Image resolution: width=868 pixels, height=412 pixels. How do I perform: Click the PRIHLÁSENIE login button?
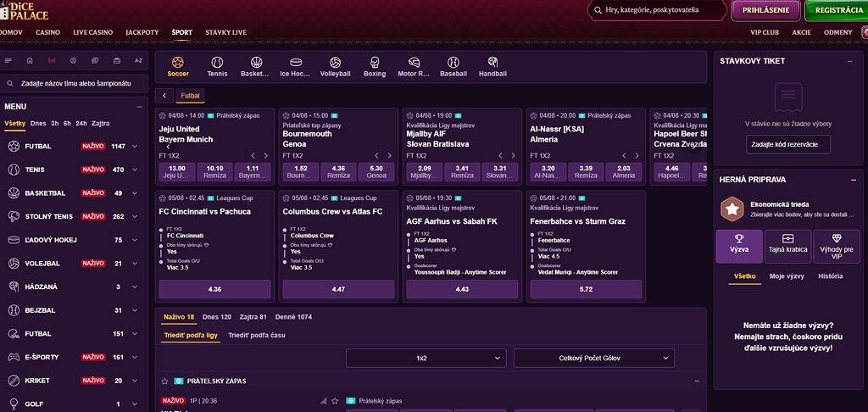(x=765, y=10)
